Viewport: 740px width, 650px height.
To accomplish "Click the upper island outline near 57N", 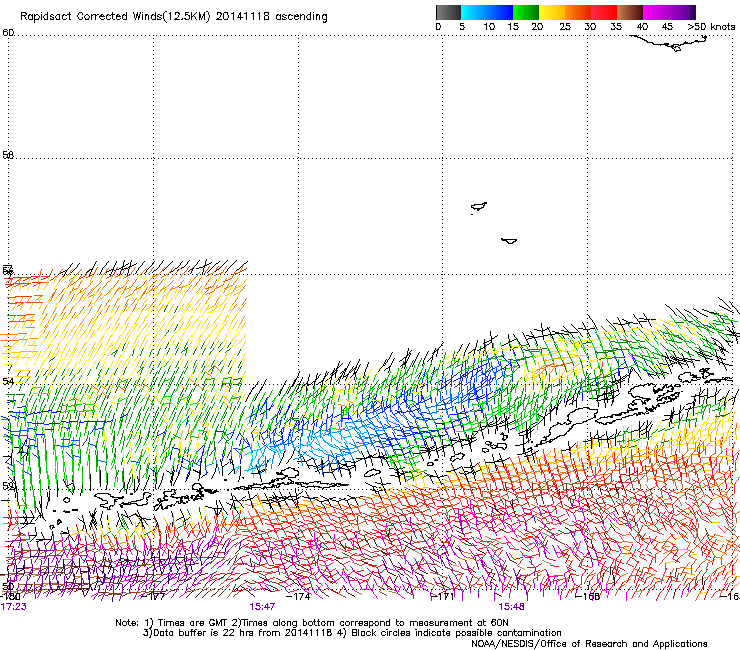I will click(479, 207).
